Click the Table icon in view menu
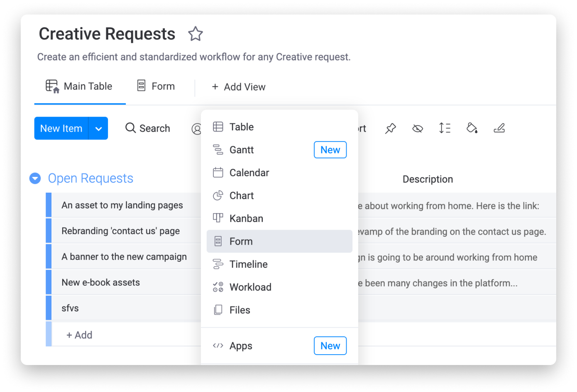The image size is (577, 392). pyautogui.click(x=218, y=127)
